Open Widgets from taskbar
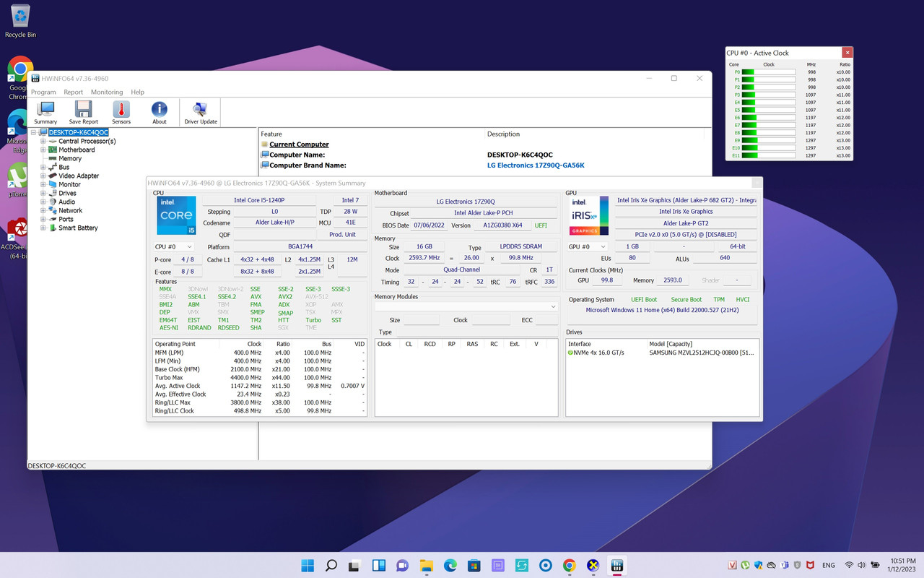 (378, 565)
